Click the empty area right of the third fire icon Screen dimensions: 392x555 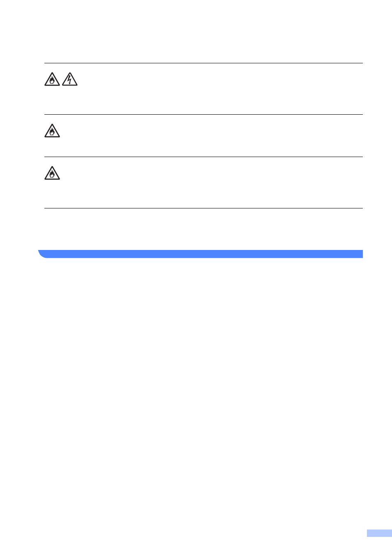tap(212, 182)
